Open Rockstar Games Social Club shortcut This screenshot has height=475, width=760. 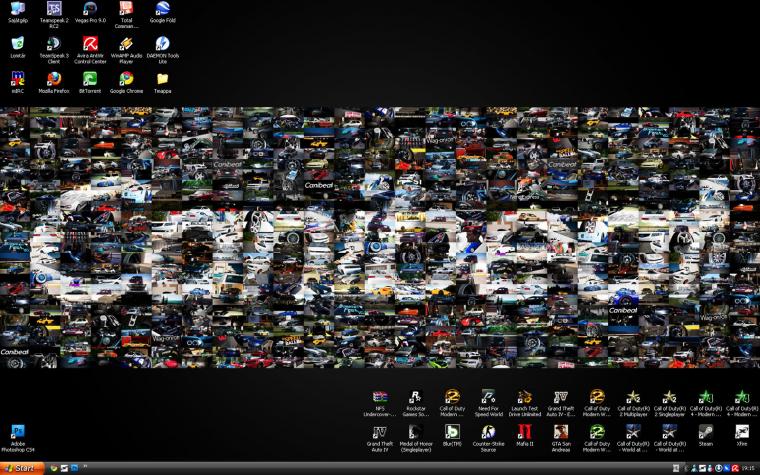click(416, 403)
